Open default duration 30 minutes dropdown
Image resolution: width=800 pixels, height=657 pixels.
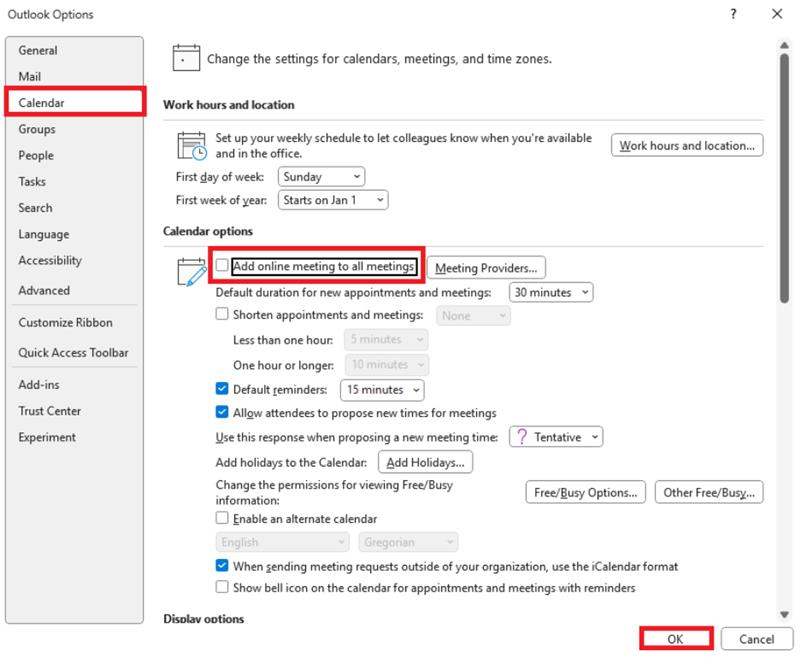click(x=551, y=292)
